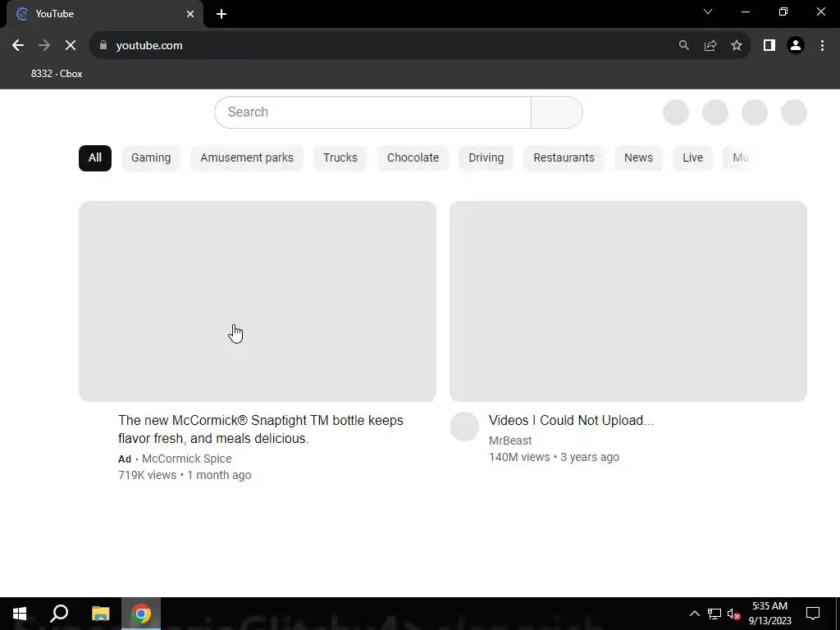Filter by Trucks chip
This screenshot has height=630, width=840.
pos(340,158)
